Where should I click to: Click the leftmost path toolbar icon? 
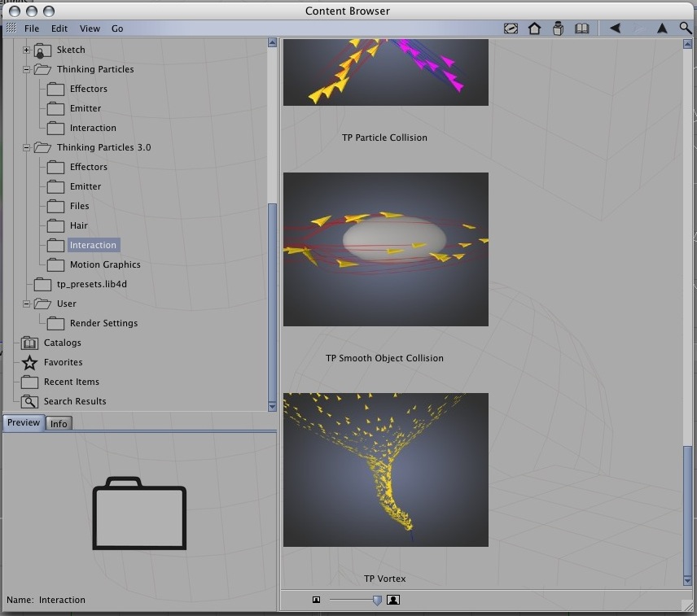(511, 28)
